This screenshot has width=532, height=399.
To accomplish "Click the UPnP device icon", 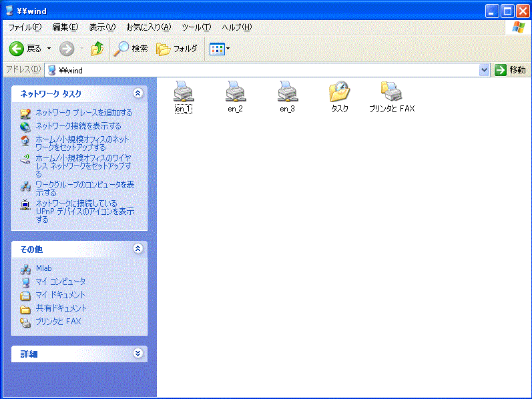I will [25, 205].
